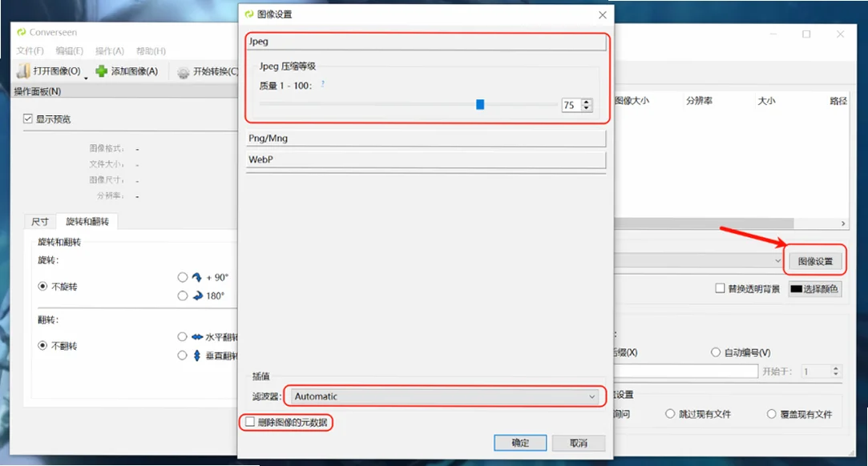Click the 开始于 number spinner arrows
The image size is (868, 466).
point(836,372)
